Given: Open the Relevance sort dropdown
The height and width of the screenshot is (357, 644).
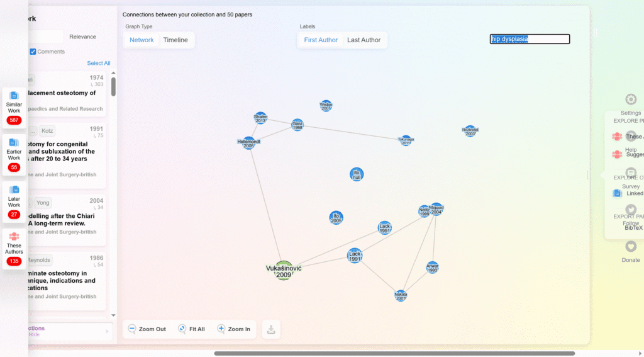Looking at the screenshot, I should (x=82, y=37).
